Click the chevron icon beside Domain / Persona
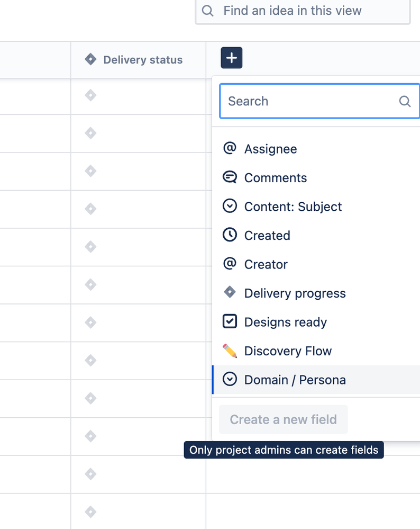 tap(230, 380)
